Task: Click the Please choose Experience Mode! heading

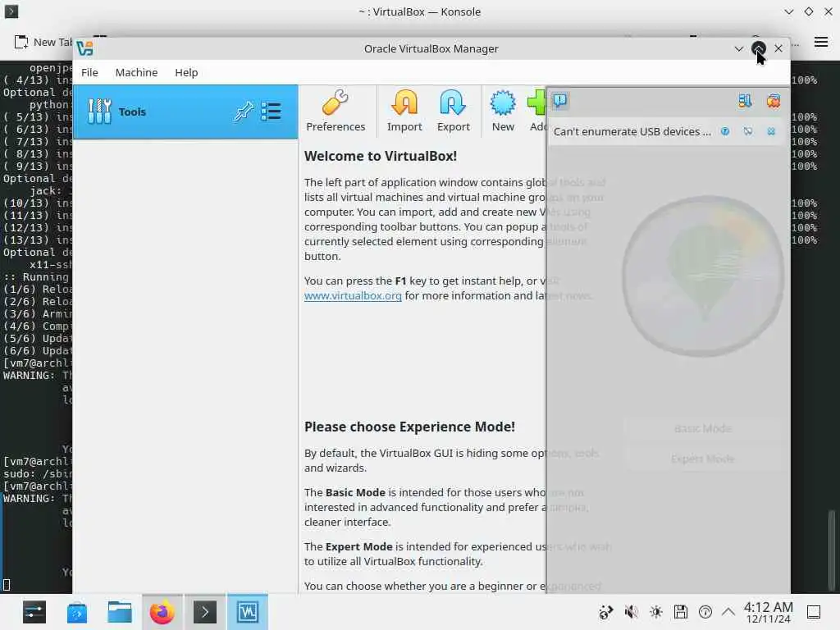Action: pyautogui.click(x=409, y=427)
